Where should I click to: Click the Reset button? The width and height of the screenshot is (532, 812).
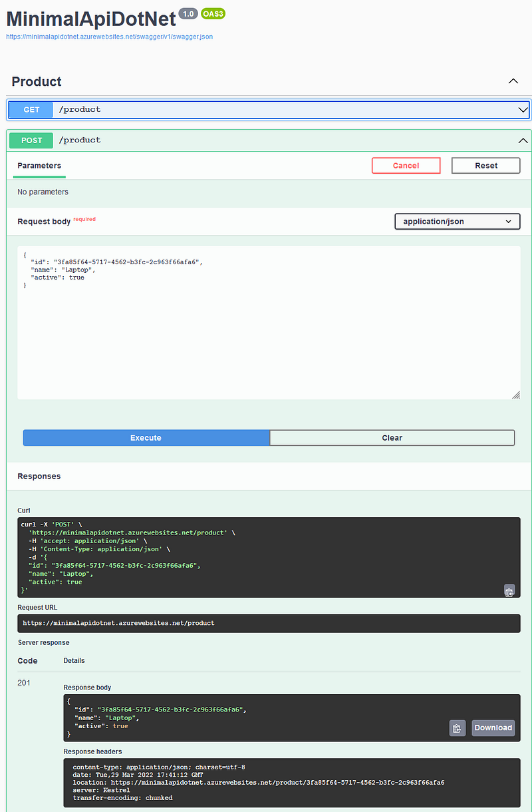click(x=486, y=166)
